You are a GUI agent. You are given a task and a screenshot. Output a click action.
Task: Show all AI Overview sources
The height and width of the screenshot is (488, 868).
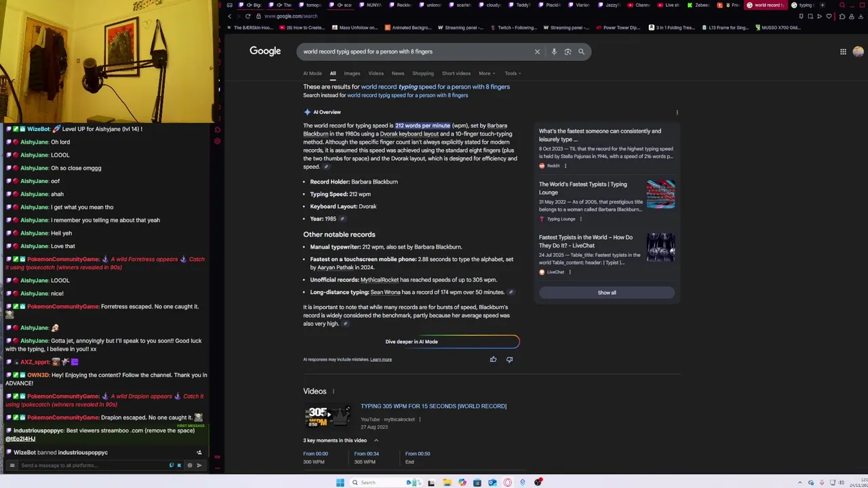click(x=607, y=293)
